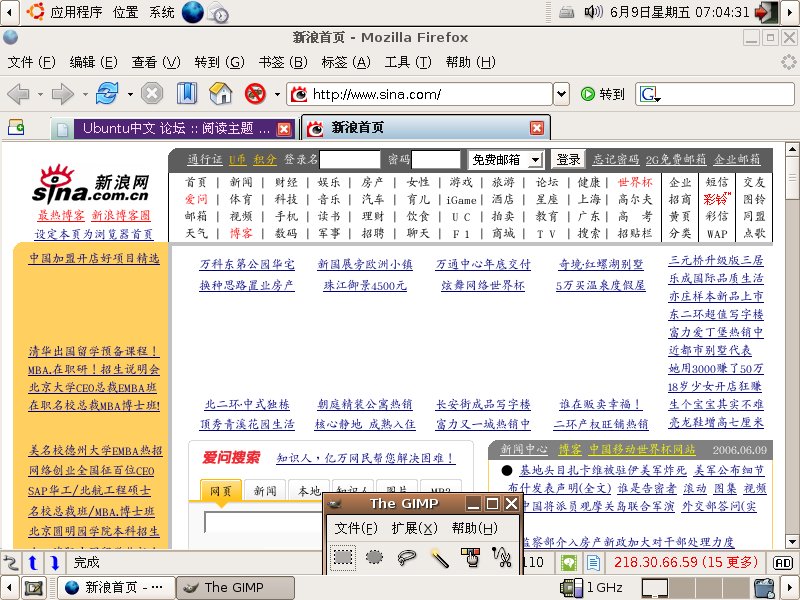Open GIMP's 扩展 (X) menu
800x600 pixels.
pos(415,528)
